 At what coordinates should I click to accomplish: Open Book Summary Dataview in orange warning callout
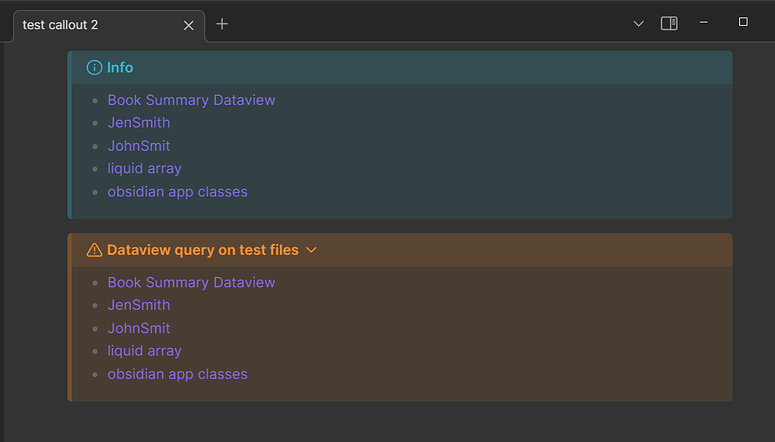point(191,282)
